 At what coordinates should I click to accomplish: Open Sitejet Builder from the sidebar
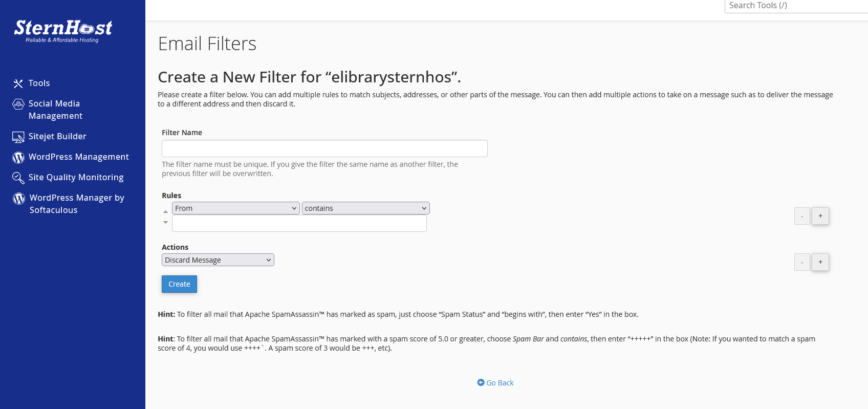pyautogui.click(x=57, y=137)
